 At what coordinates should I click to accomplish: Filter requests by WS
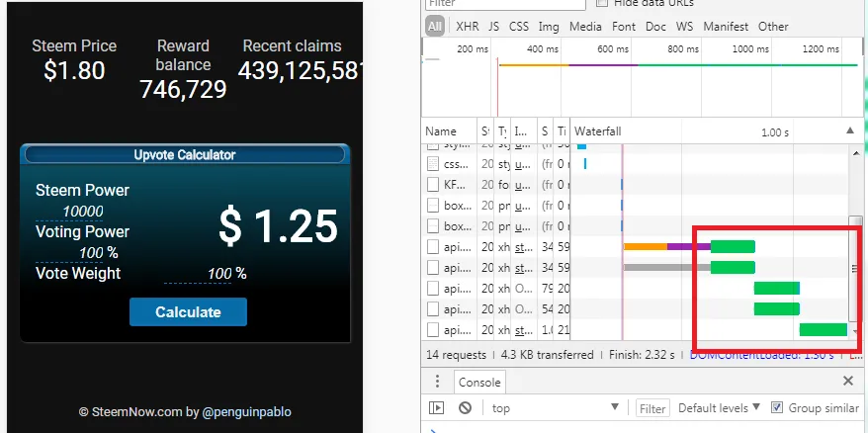(684, 26)
